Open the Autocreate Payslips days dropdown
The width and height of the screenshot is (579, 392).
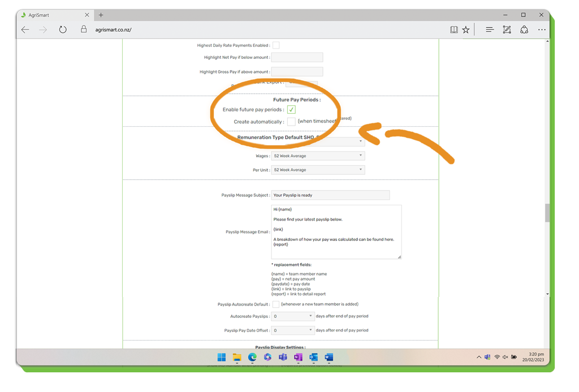pyautogui.click(x=292, y=316)
